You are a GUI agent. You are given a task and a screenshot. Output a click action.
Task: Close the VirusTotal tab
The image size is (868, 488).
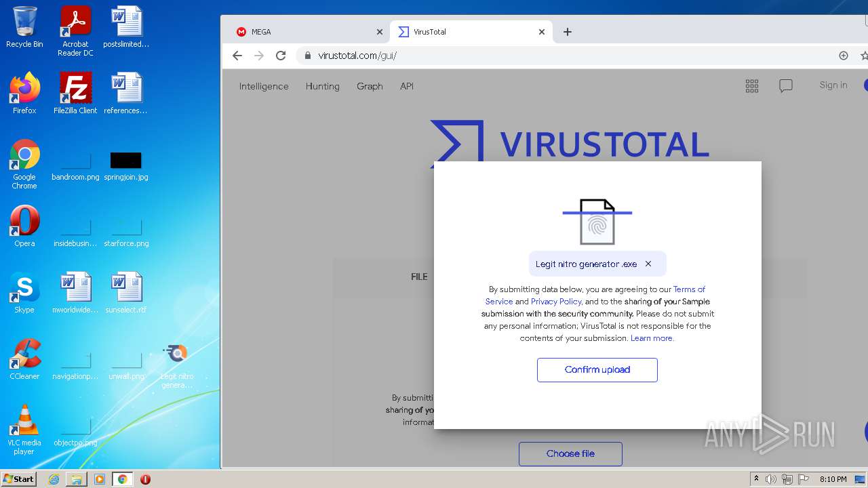click(x=542, y=32)
